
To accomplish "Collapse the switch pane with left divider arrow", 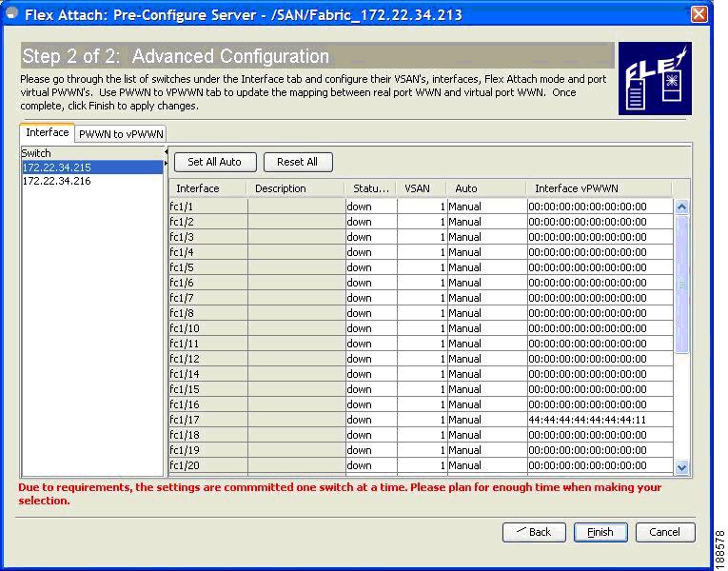I will 166,152.
